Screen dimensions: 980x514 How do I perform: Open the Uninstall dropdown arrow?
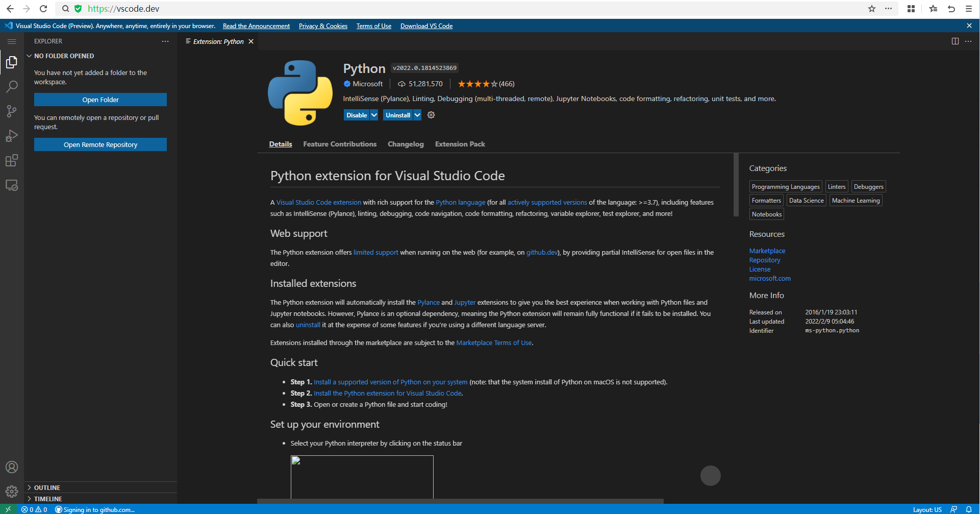(417, 115)
